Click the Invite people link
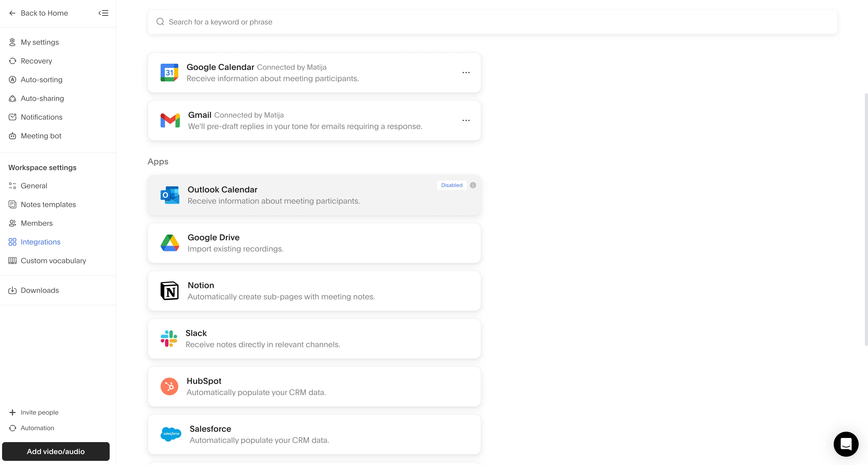The width and height of the screenshot is (868, 465). click(x=40, y=412)
